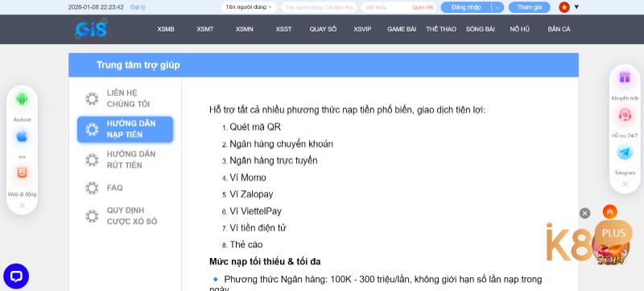Viewport: 644px width, 291px height.
Task: Click the Quên MK link
Action: point(423,7)
